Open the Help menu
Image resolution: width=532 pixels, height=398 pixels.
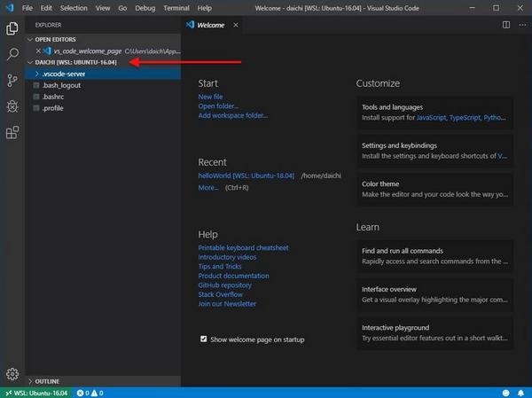(204, 8)
